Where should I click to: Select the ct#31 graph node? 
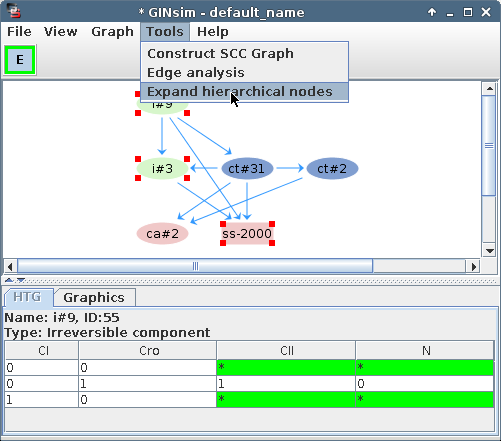pos(247,169)
